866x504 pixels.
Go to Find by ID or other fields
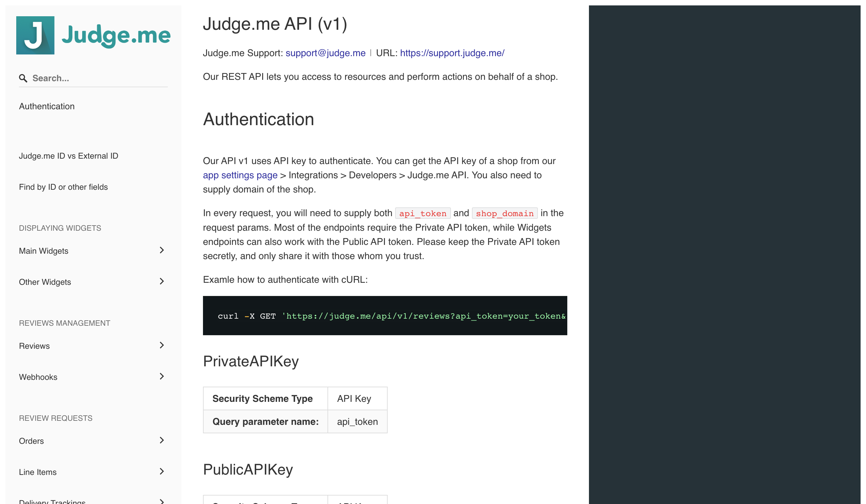pos(63,187)
